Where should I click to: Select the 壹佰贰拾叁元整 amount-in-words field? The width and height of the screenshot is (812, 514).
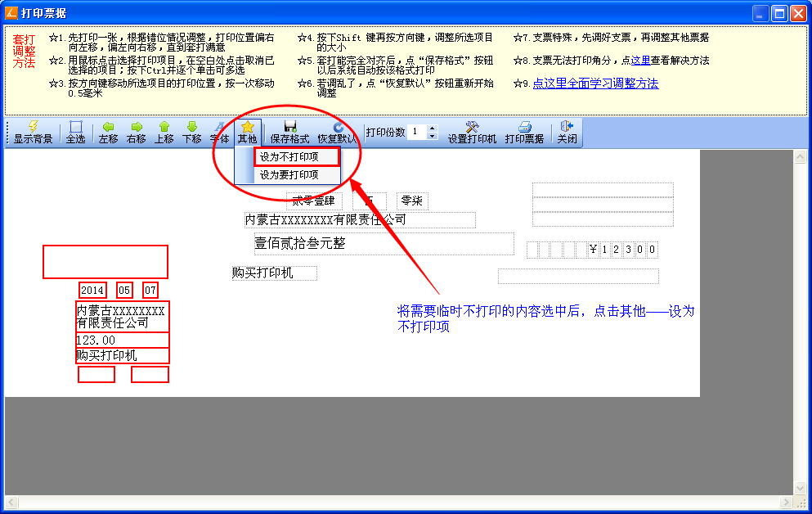(384, 244)
